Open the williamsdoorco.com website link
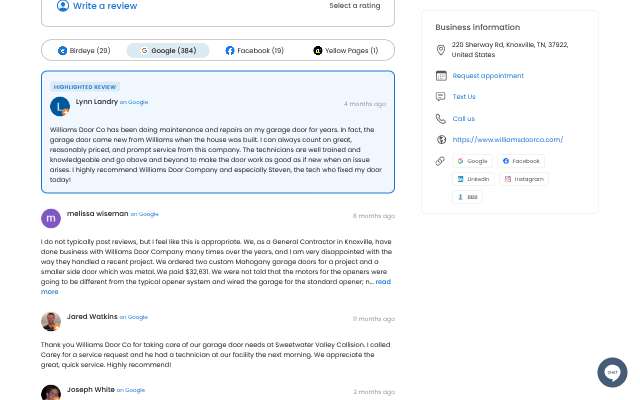The image size is (640, 400). click(507, 140)
